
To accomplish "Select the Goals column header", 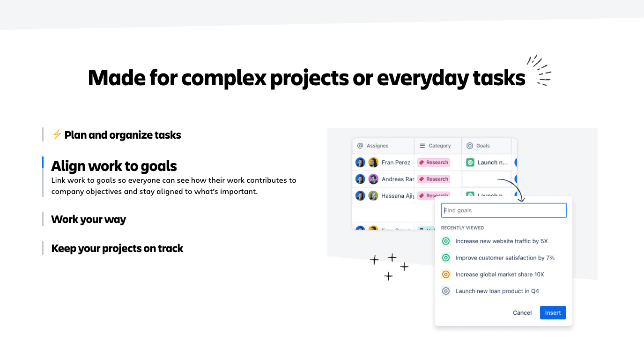I will (x=482, y=146).
